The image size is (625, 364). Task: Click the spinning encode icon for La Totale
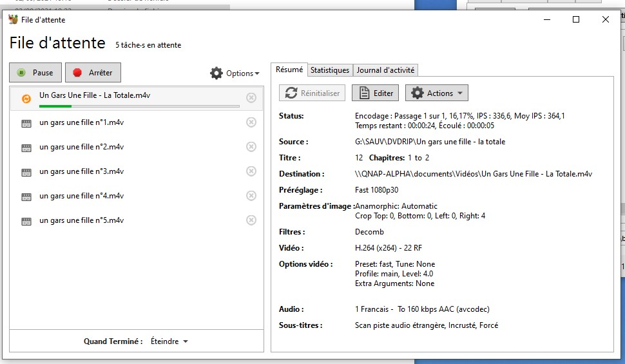click(26, 99)
